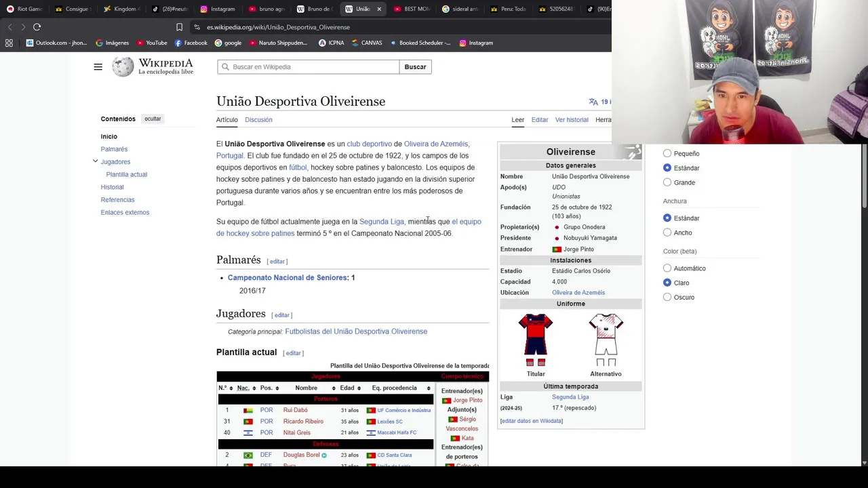This screenshot has width=868, height=488.
Task: Click editar next to Palmarés heading
Action: coord(277,262)
